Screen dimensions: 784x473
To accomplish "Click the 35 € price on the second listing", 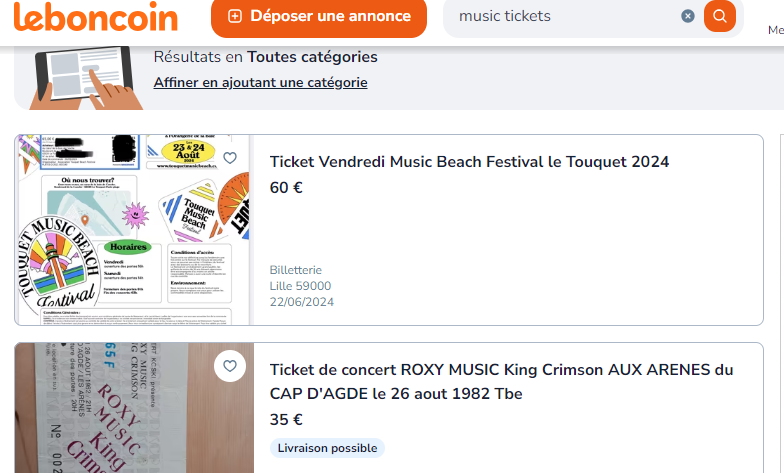I will [x=286, y=420].
